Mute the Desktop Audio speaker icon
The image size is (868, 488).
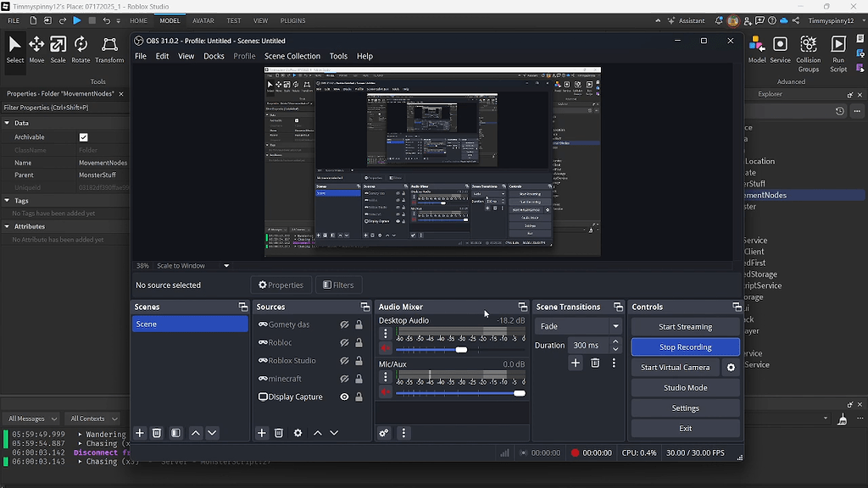tap(386, 348)
